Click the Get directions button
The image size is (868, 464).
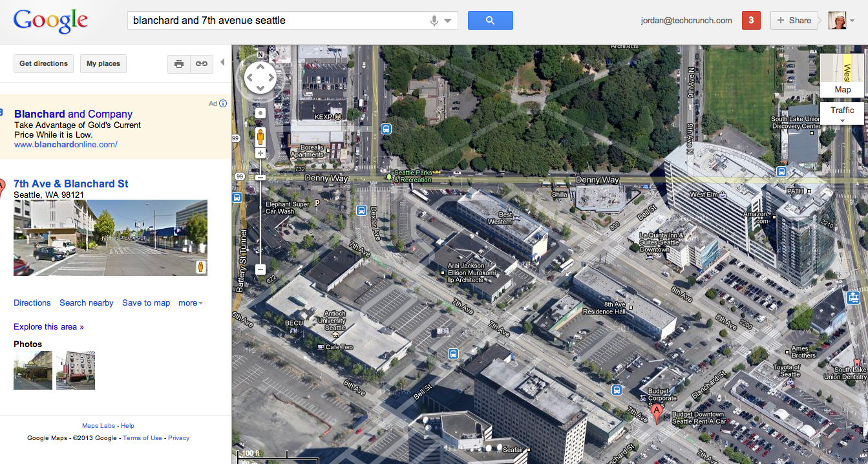(43, 63)
